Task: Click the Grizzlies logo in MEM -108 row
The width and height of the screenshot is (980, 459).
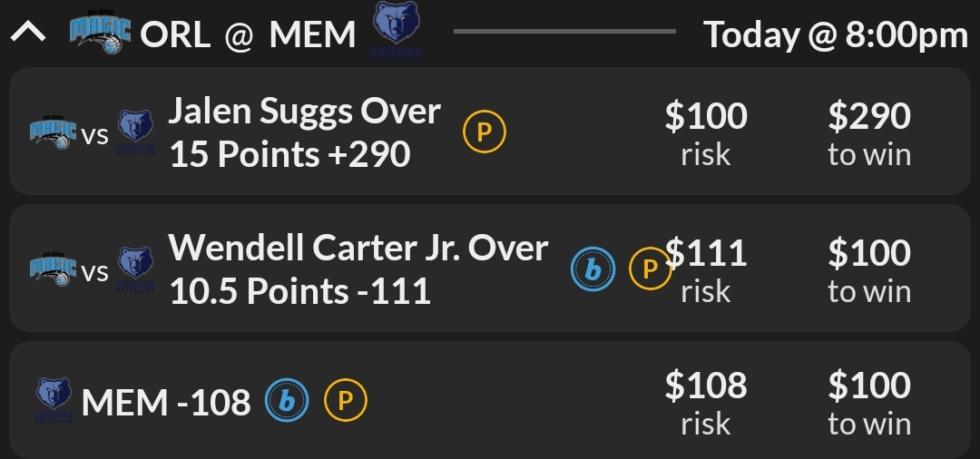Action: coord(54,400)
